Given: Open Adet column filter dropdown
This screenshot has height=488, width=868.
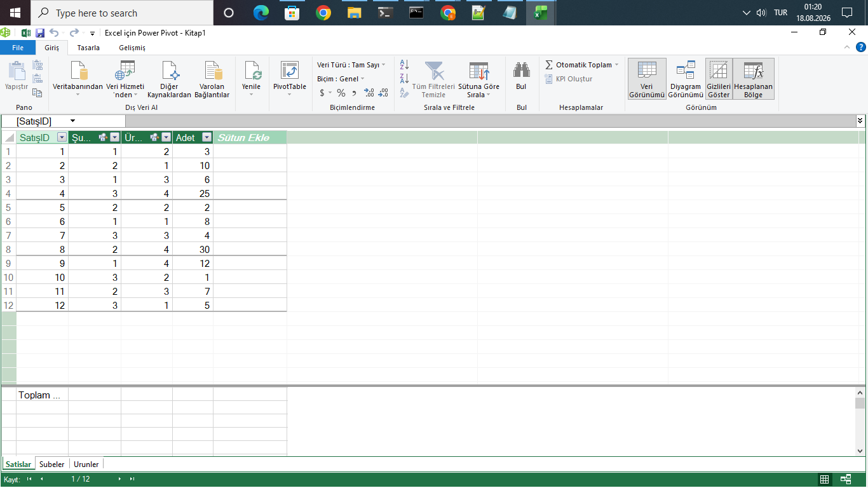Looking at the screenshot, I should 207,137.
